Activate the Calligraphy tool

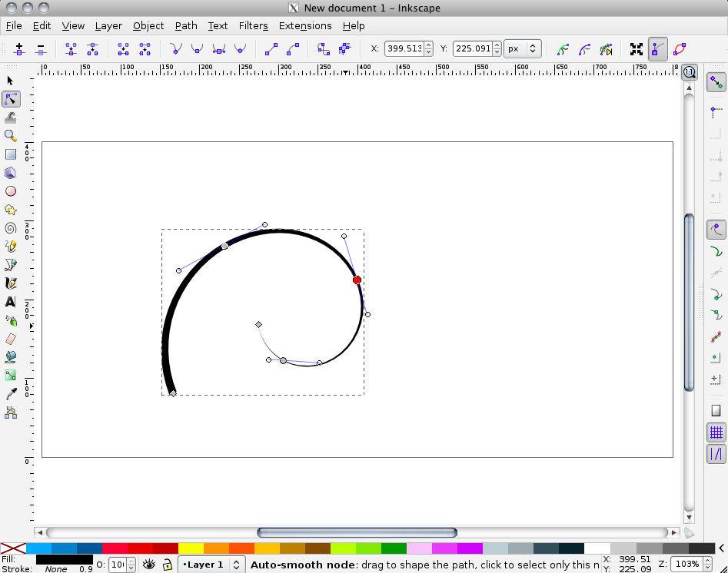point(11,283)
